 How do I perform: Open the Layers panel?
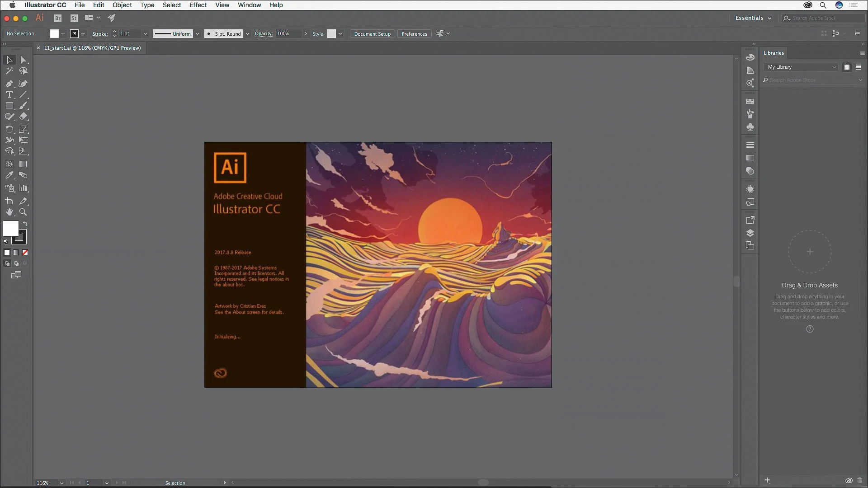[x=750, y=233]
